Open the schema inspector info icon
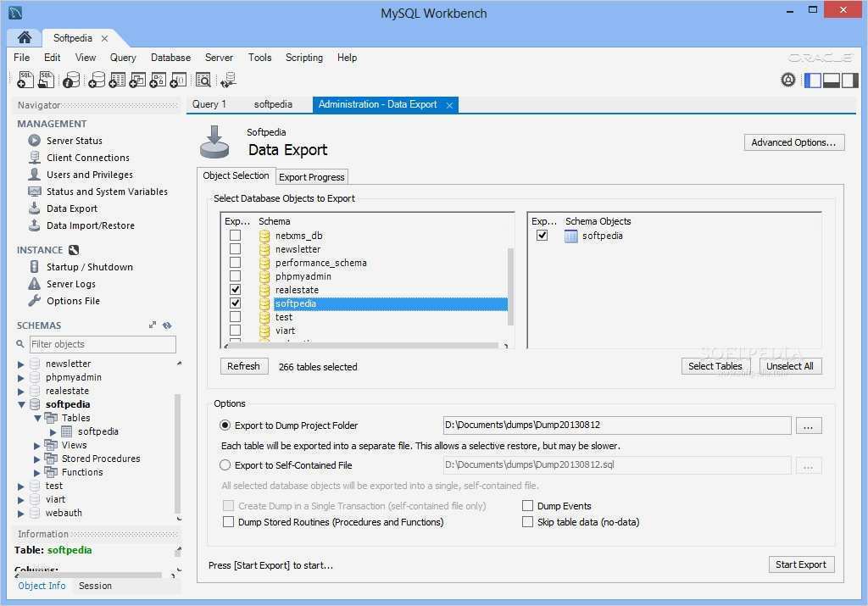The height and width of the screenshot is (606, 868). click(71, 80)
